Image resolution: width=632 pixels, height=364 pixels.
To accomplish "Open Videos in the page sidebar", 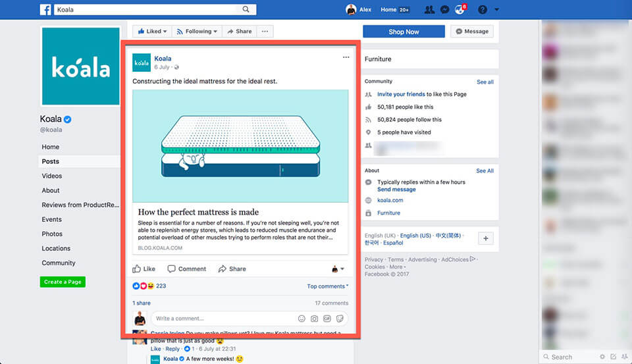I will pos(52,176).
